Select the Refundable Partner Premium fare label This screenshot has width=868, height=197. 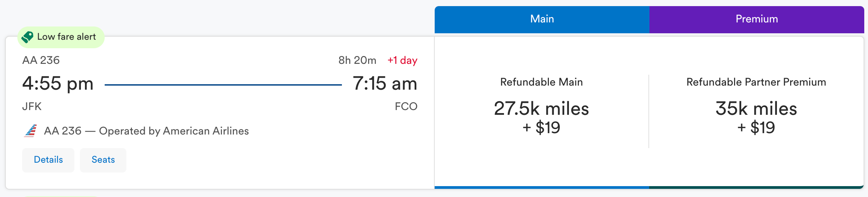[x=756, y=82]
